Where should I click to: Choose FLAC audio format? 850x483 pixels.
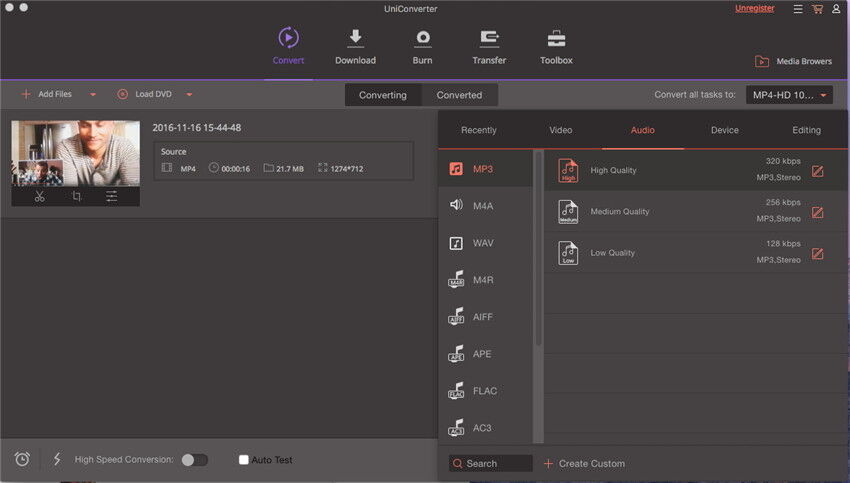pos(486,390)
